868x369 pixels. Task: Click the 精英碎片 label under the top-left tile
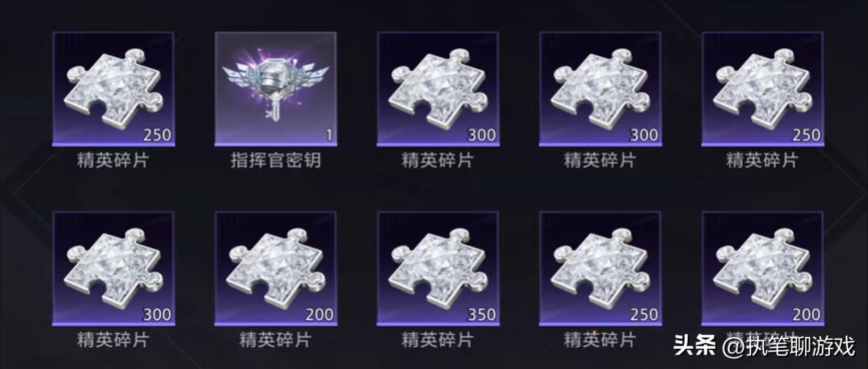[113, 160]
